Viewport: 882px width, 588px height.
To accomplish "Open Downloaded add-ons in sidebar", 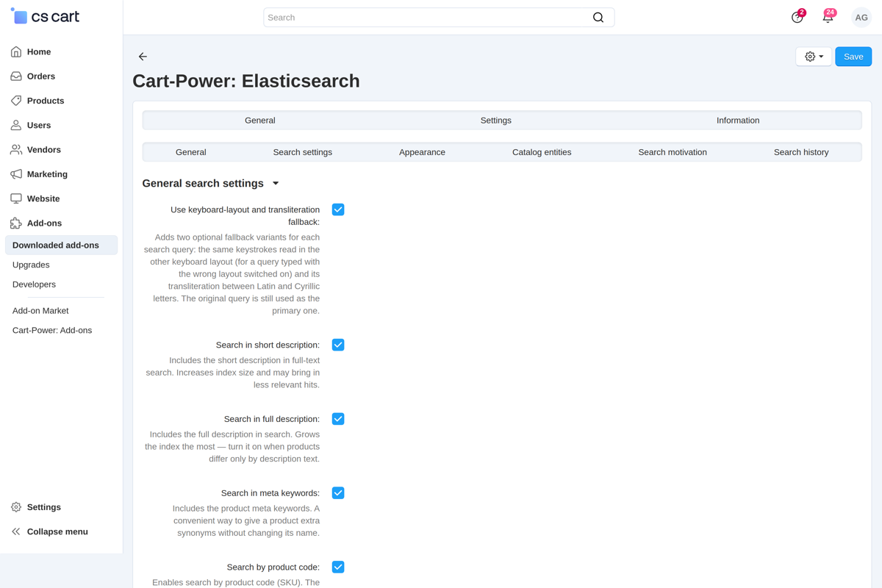I will (x=61, y=245).
